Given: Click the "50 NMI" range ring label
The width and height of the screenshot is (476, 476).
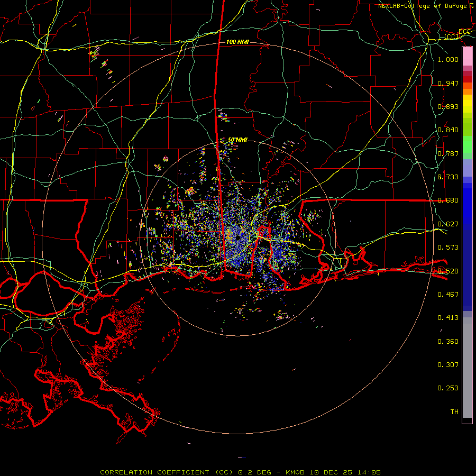Looking at the screenshot, I should (x=237, y=140).
